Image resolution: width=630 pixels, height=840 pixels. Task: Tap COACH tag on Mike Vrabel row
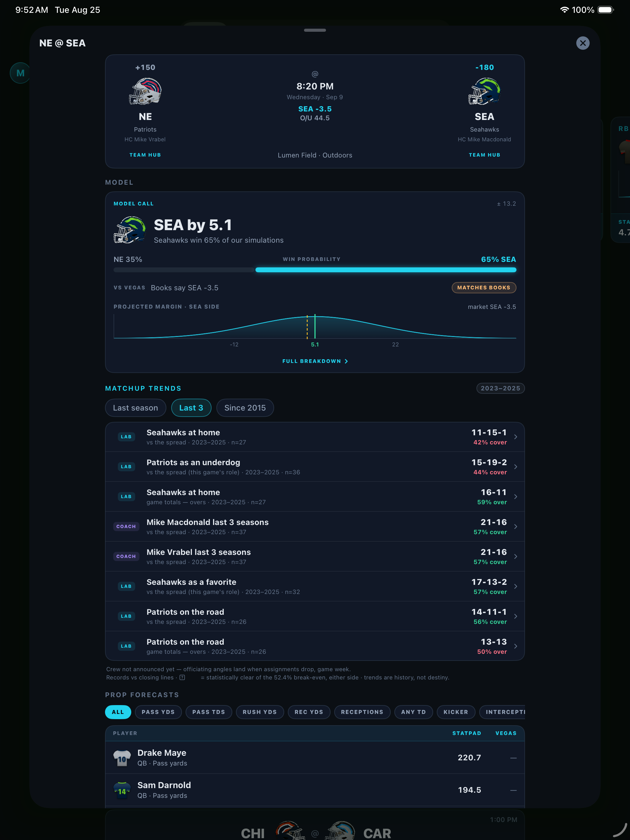click(126, 556)
